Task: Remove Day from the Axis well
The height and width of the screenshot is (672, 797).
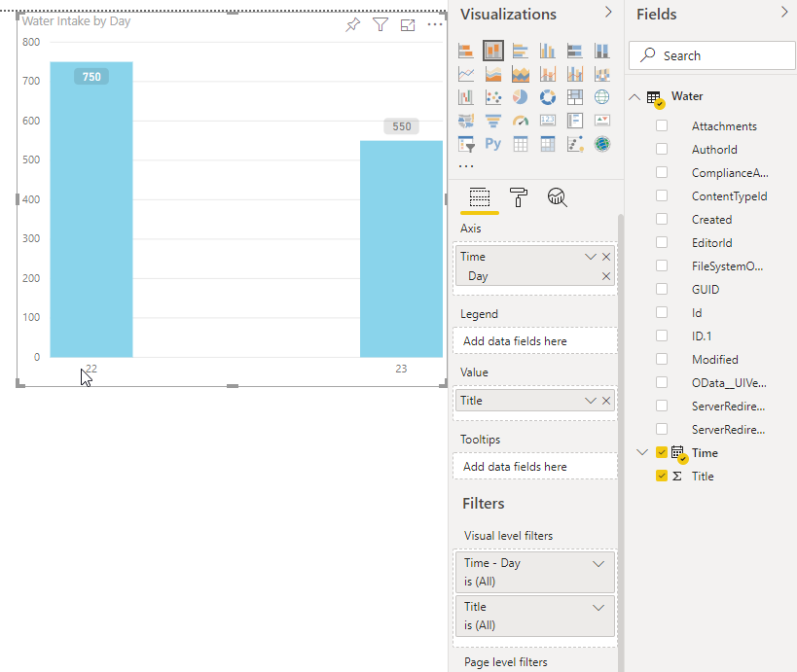Action: click(x=606, y=276)
